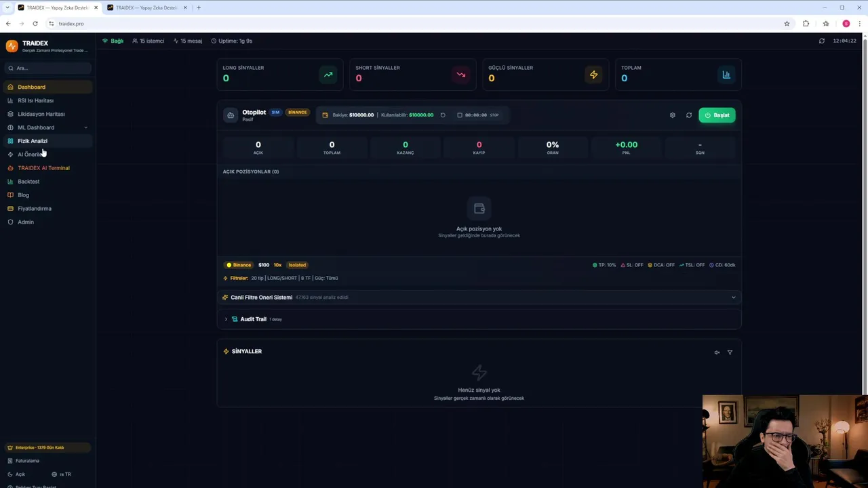The height and width of the screenshot is (488, 868).
Task: Click the Backtest sidebar icon
Action: pyautogui.click(x=10, y=182)
